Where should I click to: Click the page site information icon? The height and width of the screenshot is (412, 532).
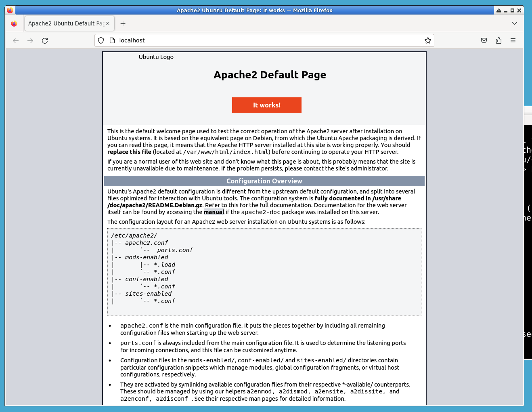pos(112,40)
